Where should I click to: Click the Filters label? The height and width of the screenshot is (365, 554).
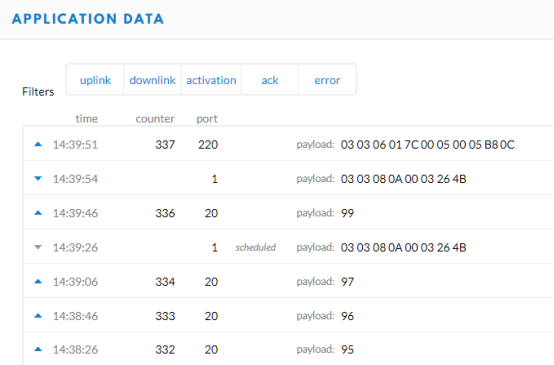(38, 92)
